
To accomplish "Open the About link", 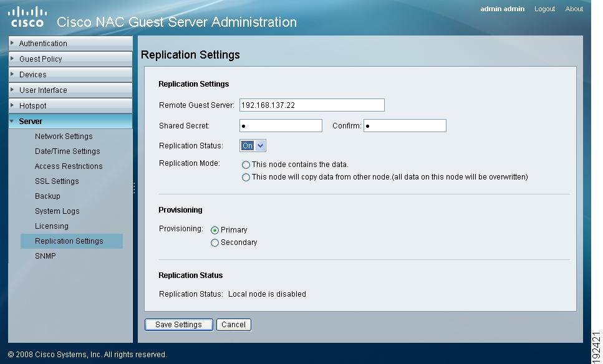I will pos(574,9).
